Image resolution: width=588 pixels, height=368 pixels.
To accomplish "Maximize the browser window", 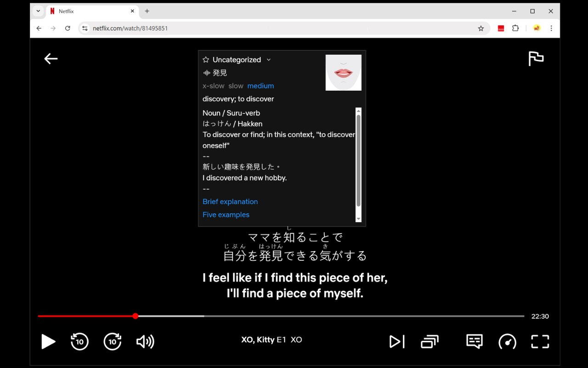I will click(532, 11).
